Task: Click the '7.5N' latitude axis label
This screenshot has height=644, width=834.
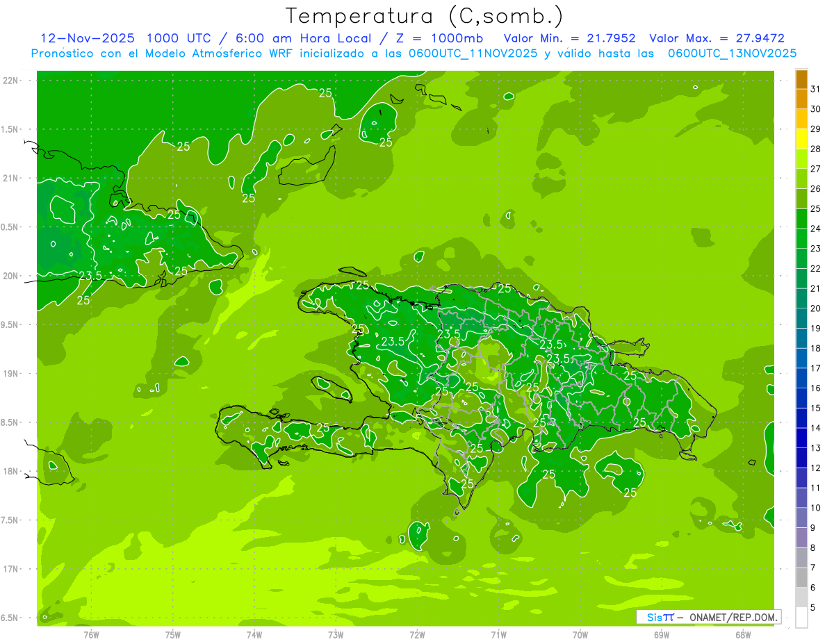Action: pos(10,520)
